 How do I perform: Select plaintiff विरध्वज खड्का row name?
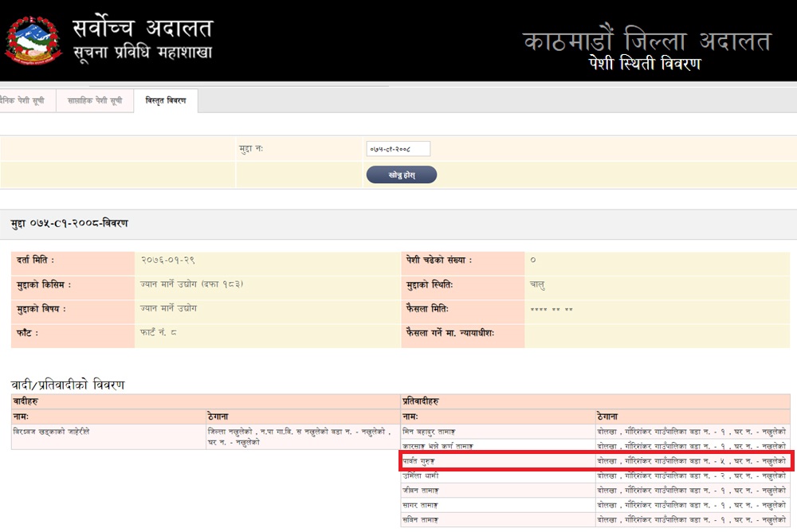click(52, 431)
